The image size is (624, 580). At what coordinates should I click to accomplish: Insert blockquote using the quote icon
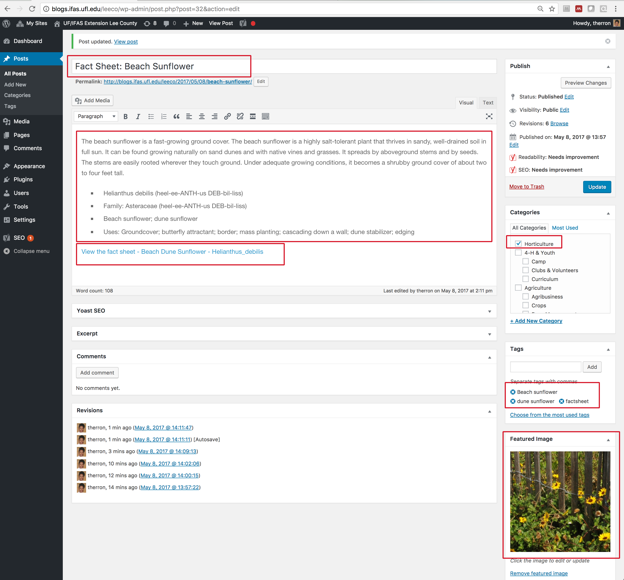176,117
